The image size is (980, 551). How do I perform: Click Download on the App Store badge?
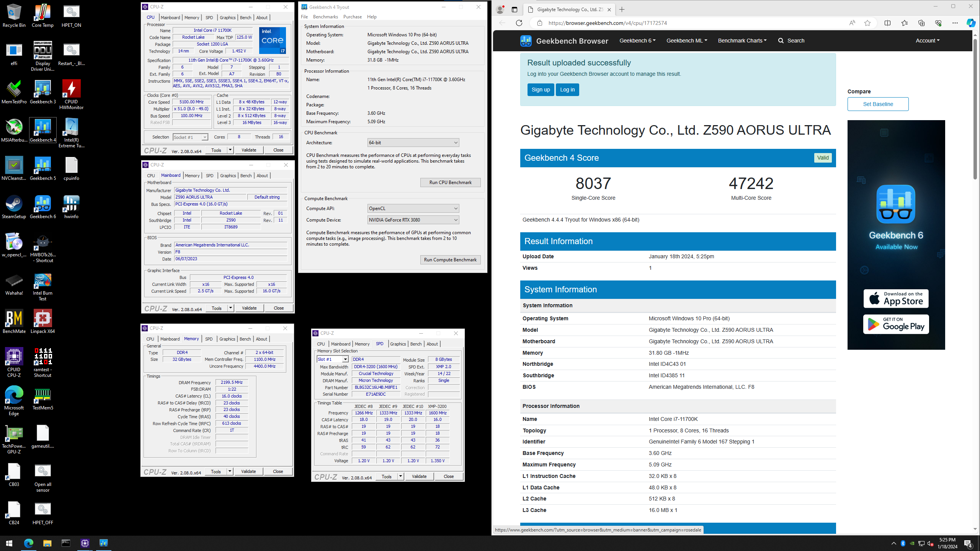tap(896, 298)
